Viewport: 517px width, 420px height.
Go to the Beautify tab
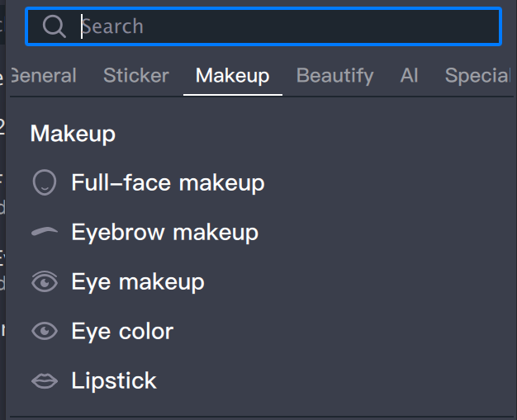pos(334,76)
